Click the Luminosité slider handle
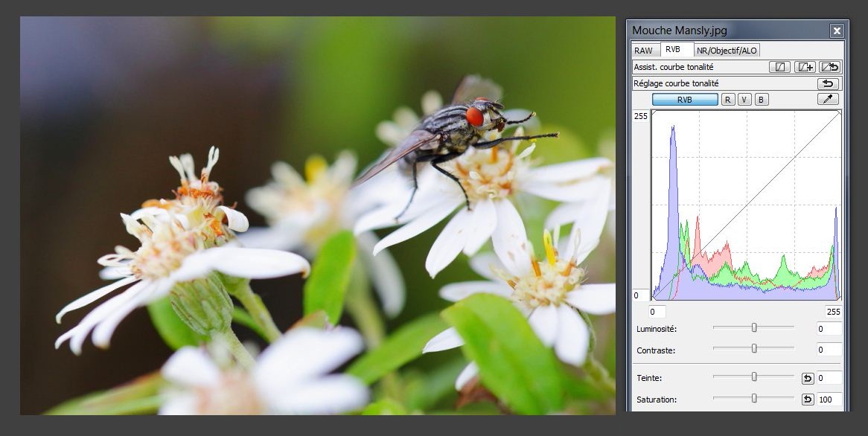This screenshot has height=436, width=868. [754, 327]
